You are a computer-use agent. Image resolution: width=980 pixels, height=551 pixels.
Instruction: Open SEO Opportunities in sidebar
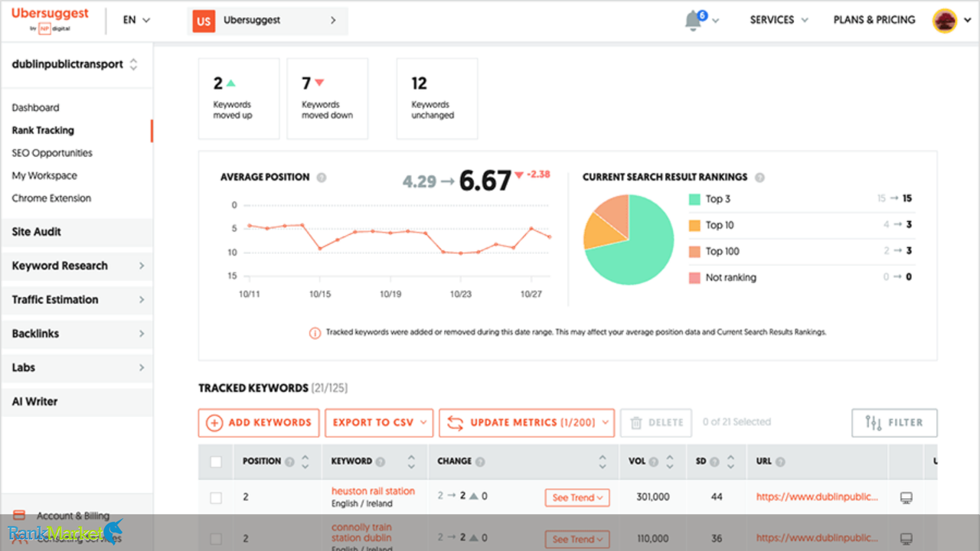coord(52,153)
